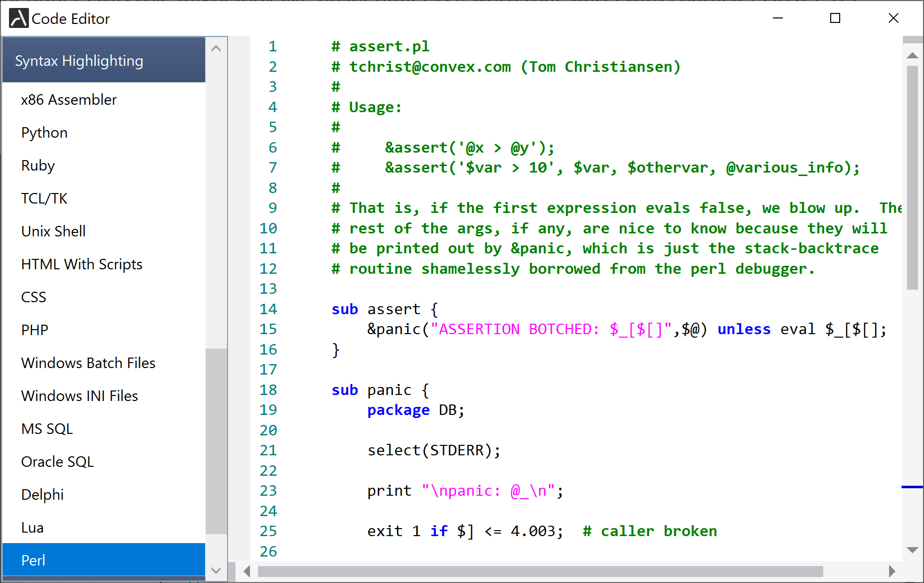Switch to Windows Batch Files highlighting

click(x=88, y=363)
